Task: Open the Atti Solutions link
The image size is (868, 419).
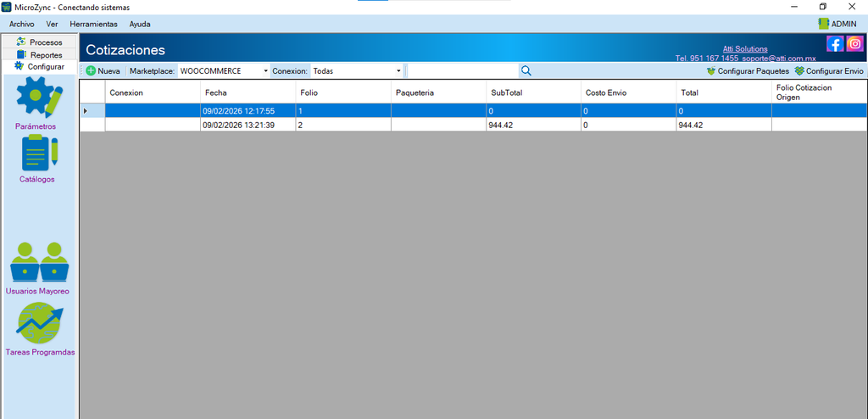Action: tap(745, 49)
